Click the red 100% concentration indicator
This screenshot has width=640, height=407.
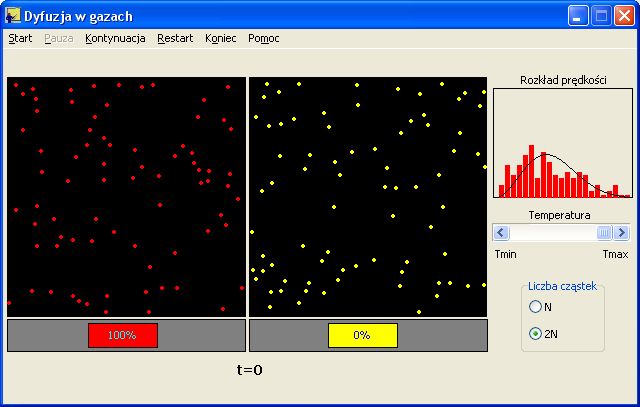[x=122, y=335]
